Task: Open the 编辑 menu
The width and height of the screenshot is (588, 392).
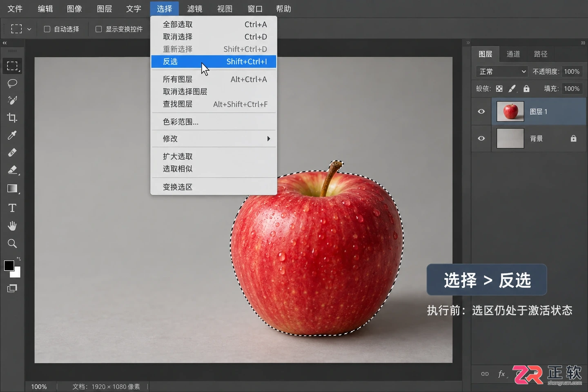Action: 45,9
